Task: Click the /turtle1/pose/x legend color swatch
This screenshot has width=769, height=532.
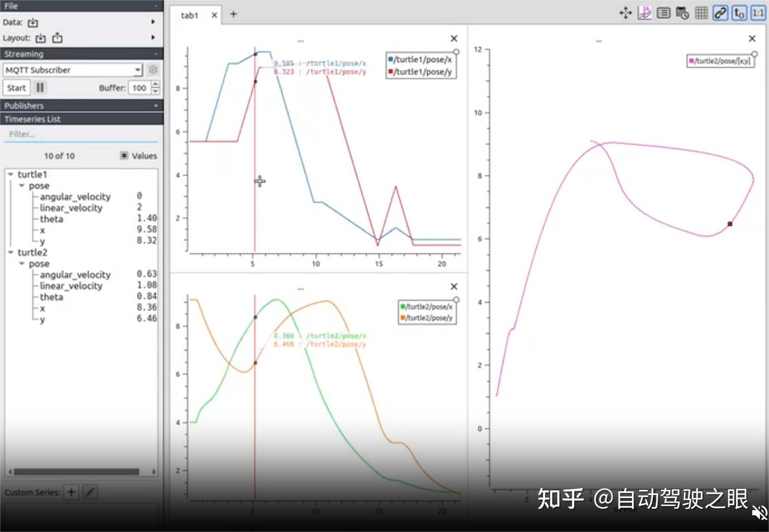Action: click(x=389, y=59)
